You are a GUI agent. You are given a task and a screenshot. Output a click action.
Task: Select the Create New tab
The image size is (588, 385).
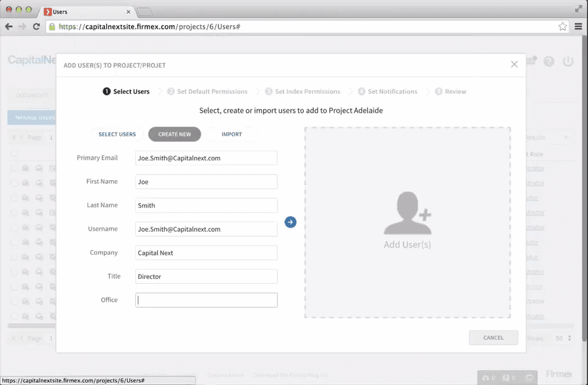[174, 135]
